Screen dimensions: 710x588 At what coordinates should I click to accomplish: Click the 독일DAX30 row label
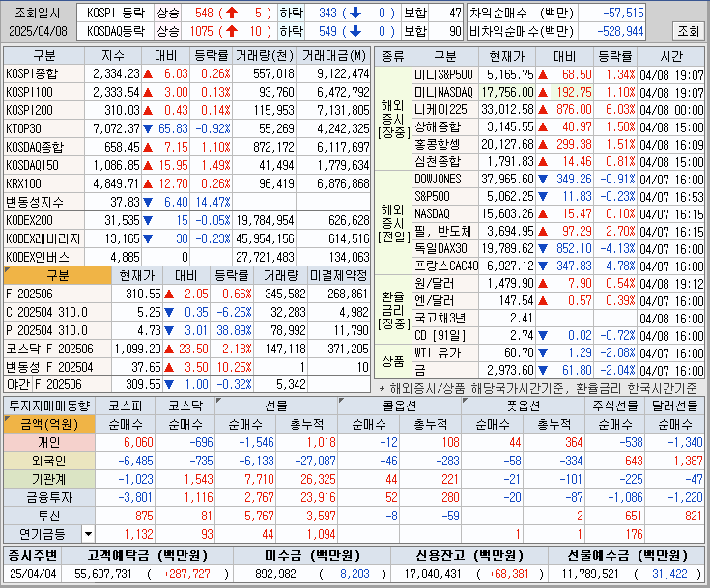445,248
